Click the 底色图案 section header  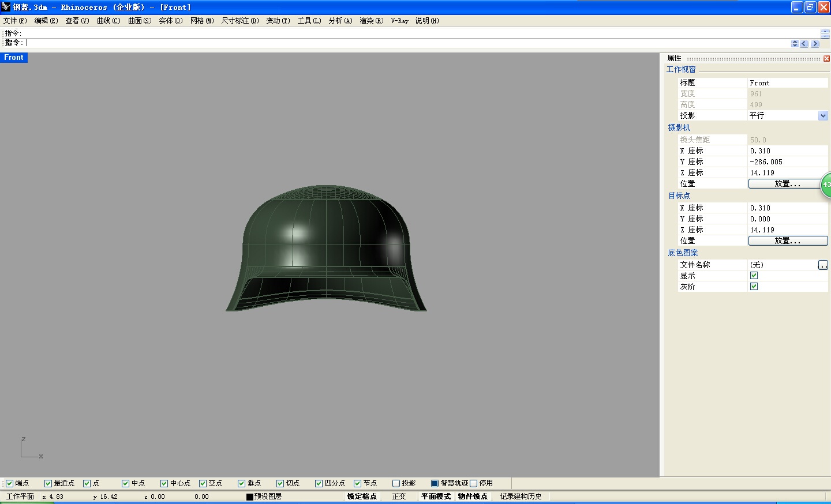pos(683,253)
